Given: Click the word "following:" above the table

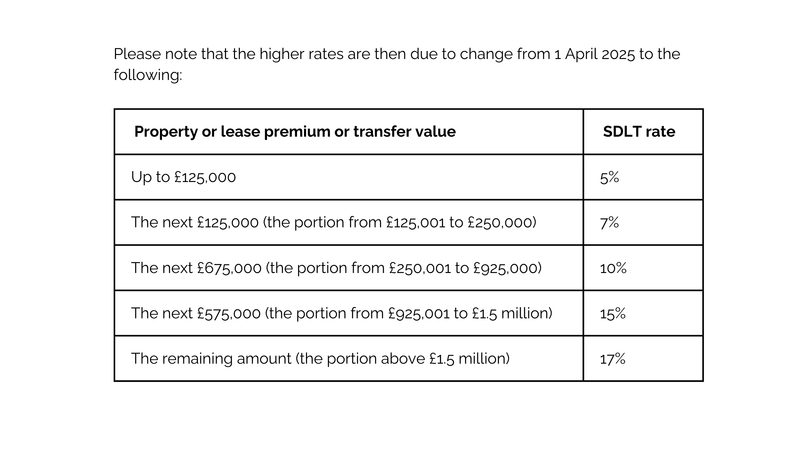Looking at the screenshot, I should point(147,75).
